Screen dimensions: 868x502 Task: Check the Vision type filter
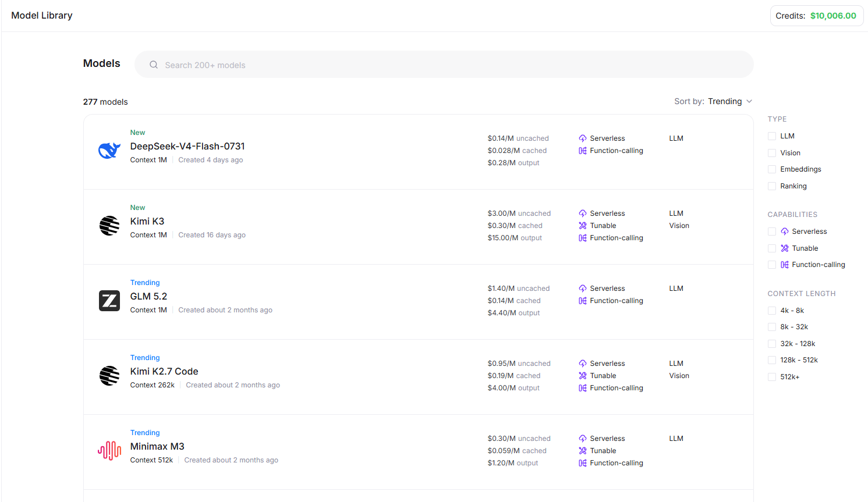772,153
